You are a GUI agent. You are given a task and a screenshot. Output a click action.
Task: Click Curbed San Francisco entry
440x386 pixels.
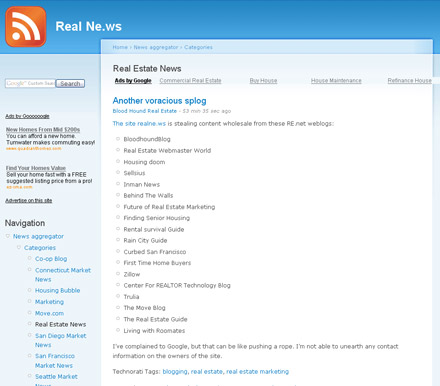(155, 252)
